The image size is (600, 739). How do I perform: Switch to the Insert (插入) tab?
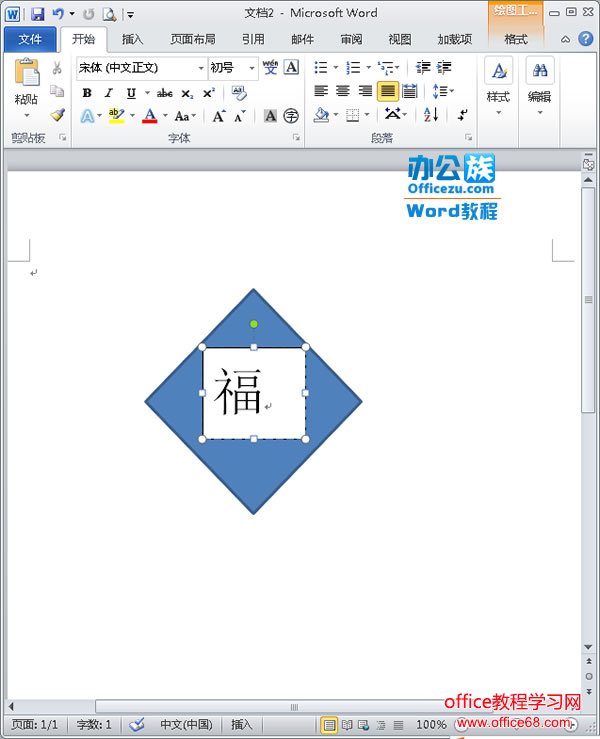[132, 39]
